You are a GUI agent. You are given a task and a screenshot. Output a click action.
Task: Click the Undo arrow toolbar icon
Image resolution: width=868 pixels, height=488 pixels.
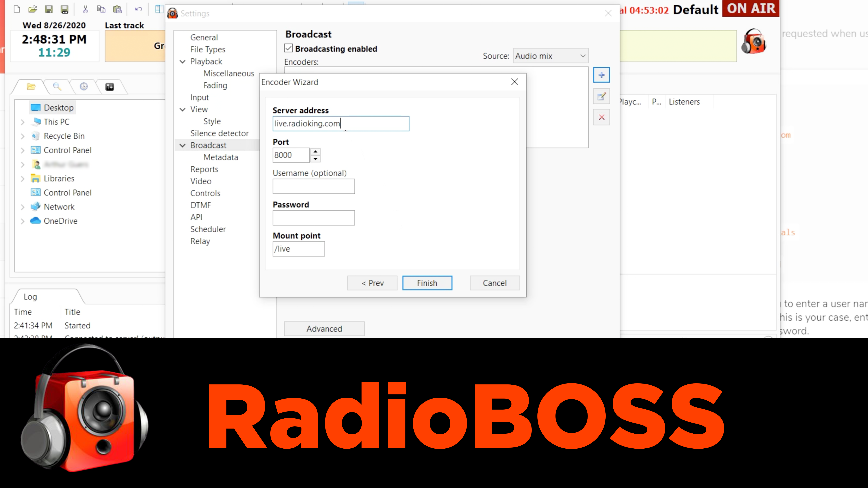tap(138, 9)
